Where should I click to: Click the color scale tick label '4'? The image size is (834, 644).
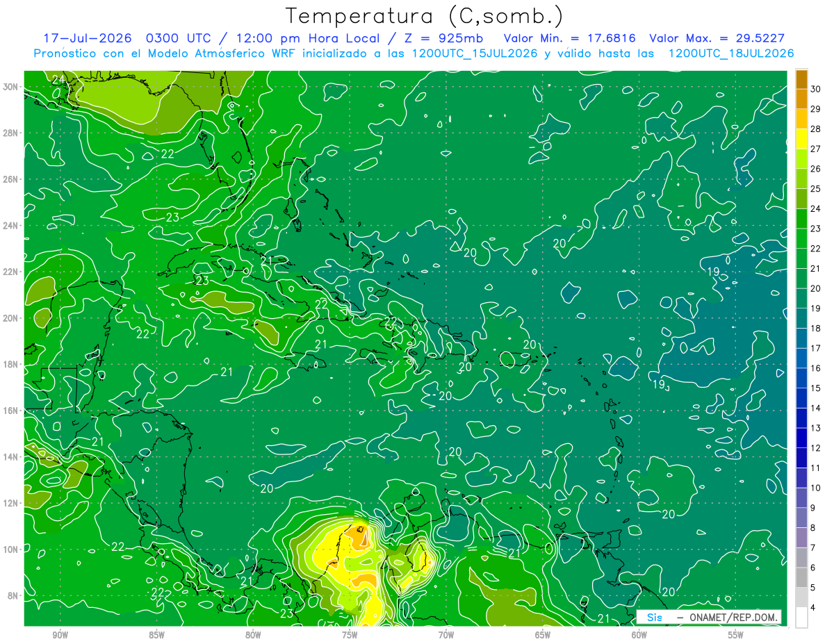click(x=813, y=608)
